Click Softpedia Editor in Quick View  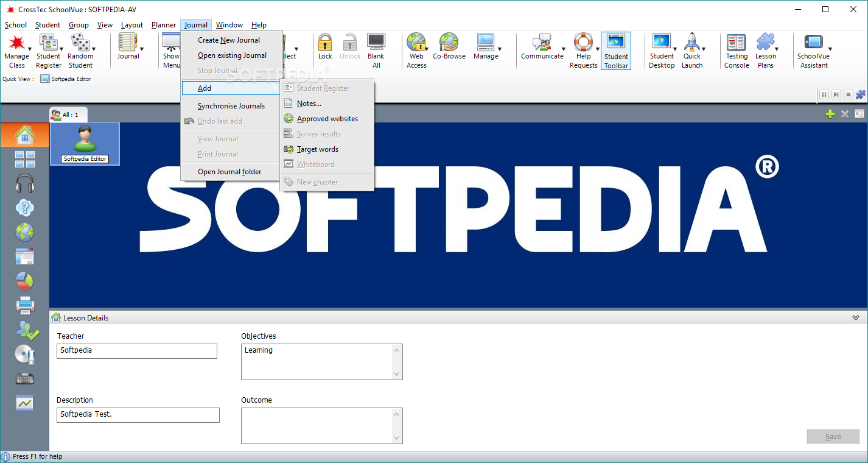66,79
